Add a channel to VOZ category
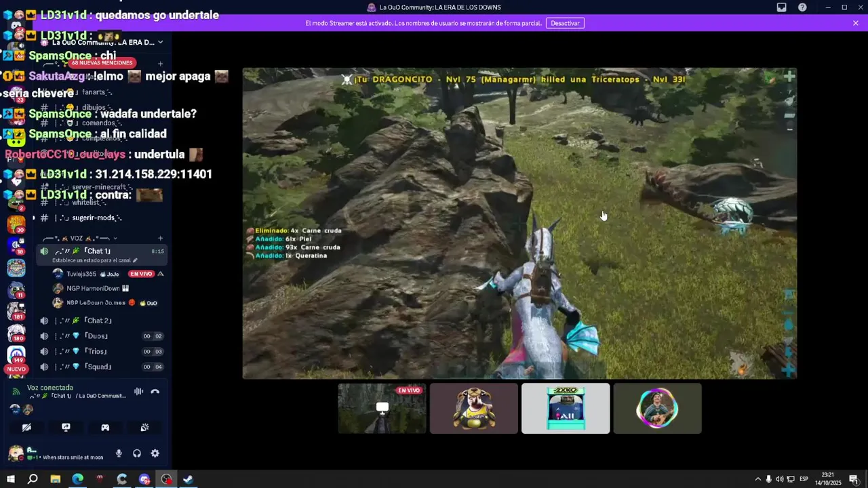 click(160, 239)
